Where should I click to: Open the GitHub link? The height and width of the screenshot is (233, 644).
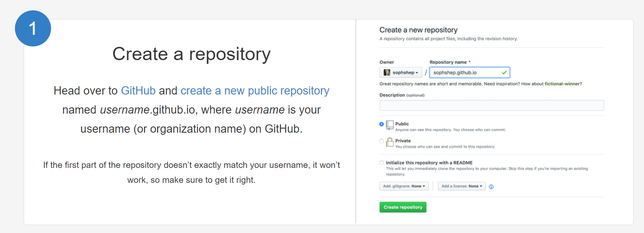(x=138, y=90)
